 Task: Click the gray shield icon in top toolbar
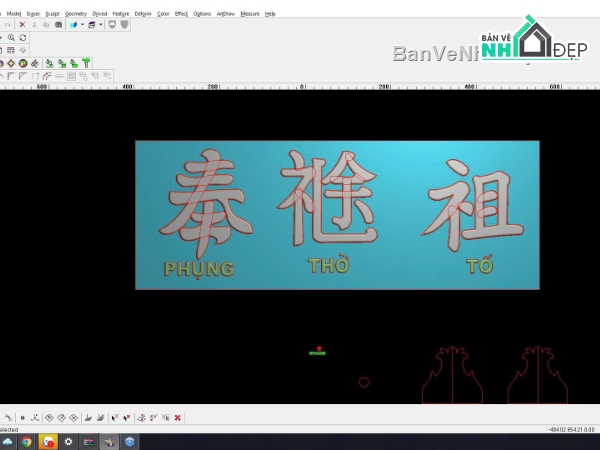pyautogui.click(x=124, y=25)
